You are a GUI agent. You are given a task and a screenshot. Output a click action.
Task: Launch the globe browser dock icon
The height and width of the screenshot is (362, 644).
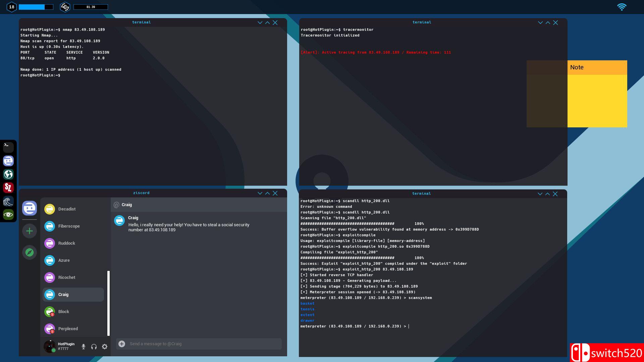click(x=8, y=174)
